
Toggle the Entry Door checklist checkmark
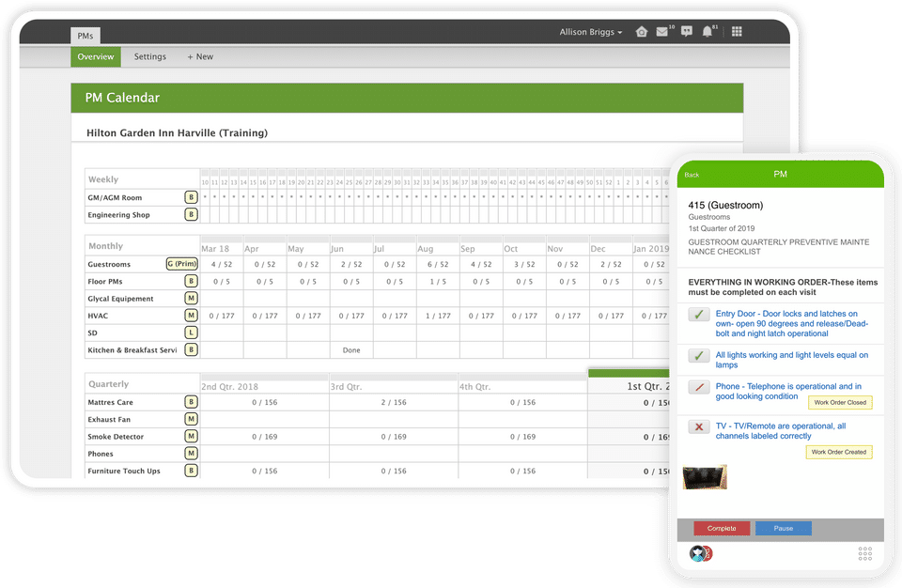699,315
